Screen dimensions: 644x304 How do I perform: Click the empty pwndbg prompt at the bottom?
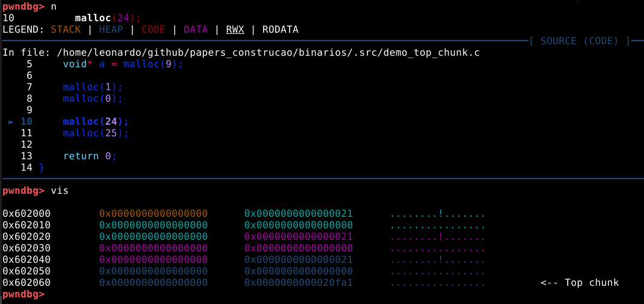click(x=23, y=294)
